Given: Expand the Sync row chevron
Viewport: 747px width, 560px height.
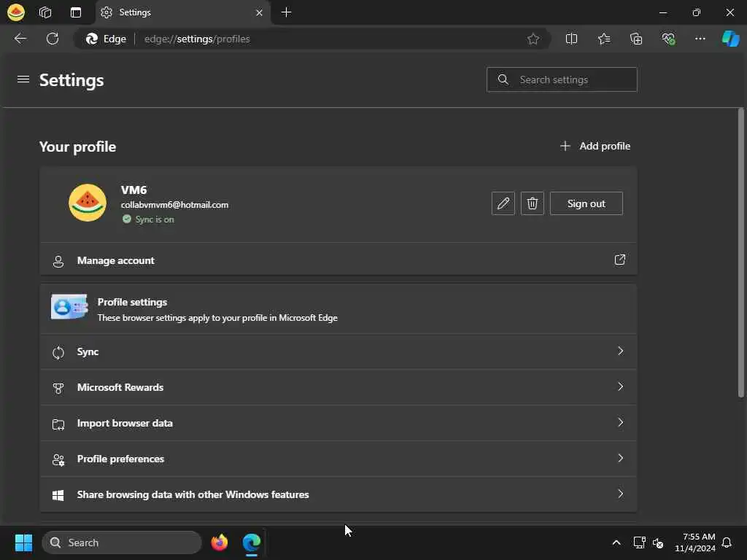Looking at the screenshot, I should (x=620, y=351).
